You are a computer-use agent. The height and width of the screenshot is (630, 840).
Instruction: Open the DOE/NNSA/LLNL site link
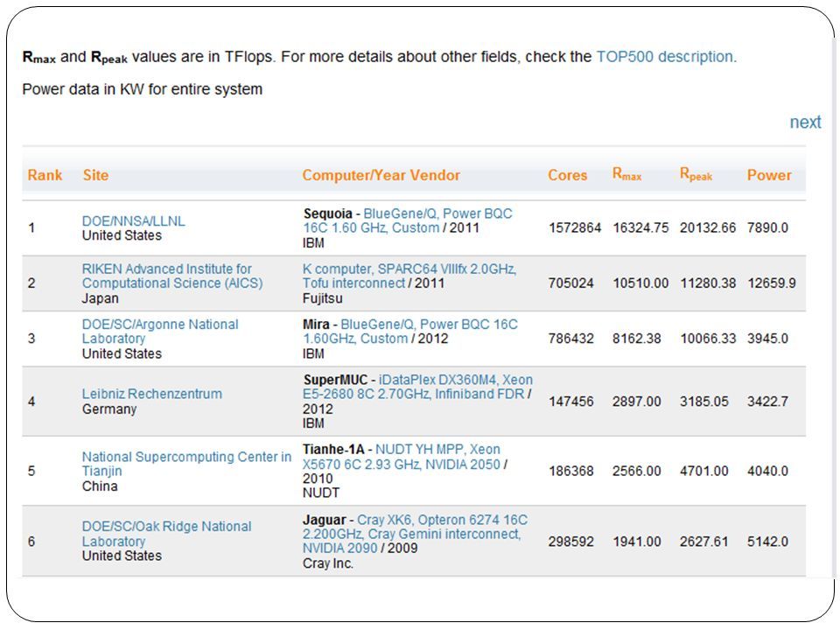pyautogui.click(x=133, y=220)
